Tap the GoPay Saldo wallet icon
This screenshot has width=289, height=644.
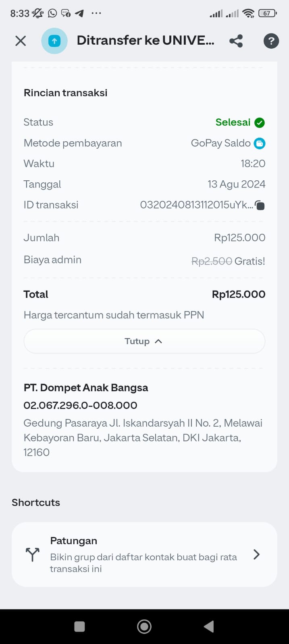pos(260,143)
